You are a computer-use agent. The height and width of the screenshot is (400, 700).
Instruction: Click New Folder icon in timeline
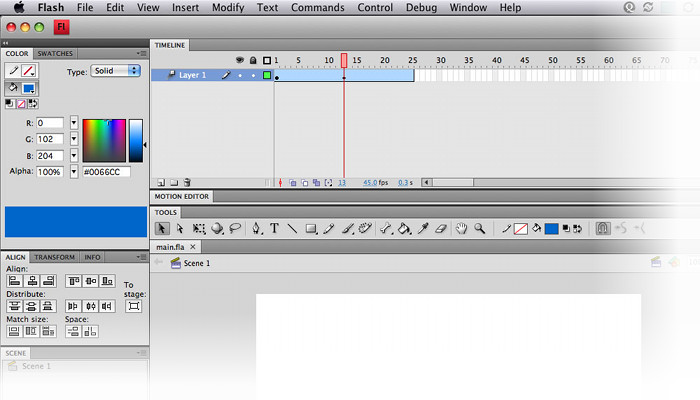[x=174, y=182]
